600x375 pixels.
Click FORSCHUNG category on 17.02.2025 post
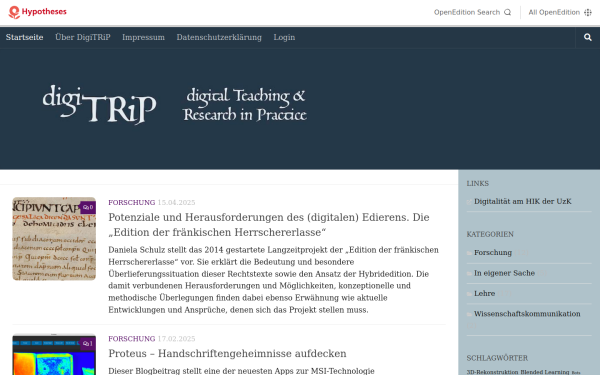click(132, 339)
